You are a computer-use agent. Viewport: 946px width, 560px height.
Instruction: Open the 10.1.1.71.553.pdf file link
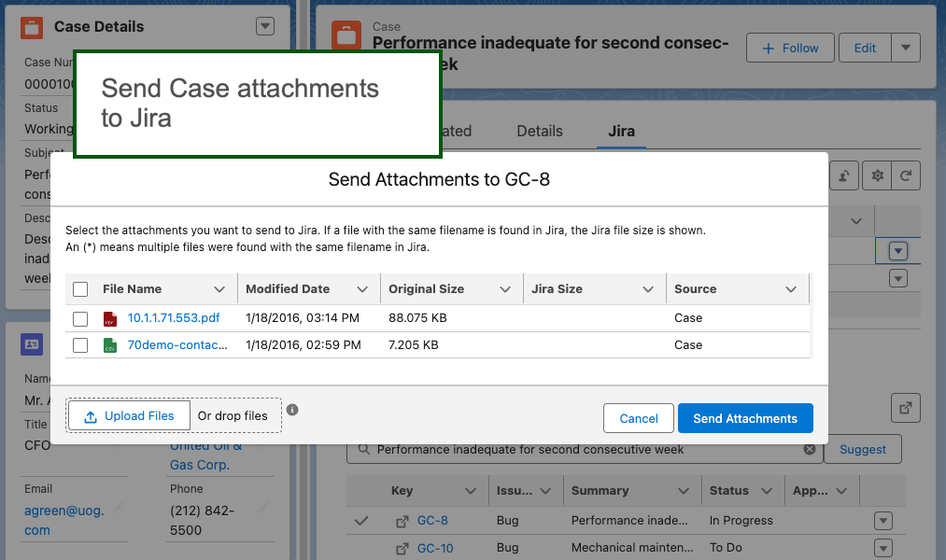coord(174,317)
